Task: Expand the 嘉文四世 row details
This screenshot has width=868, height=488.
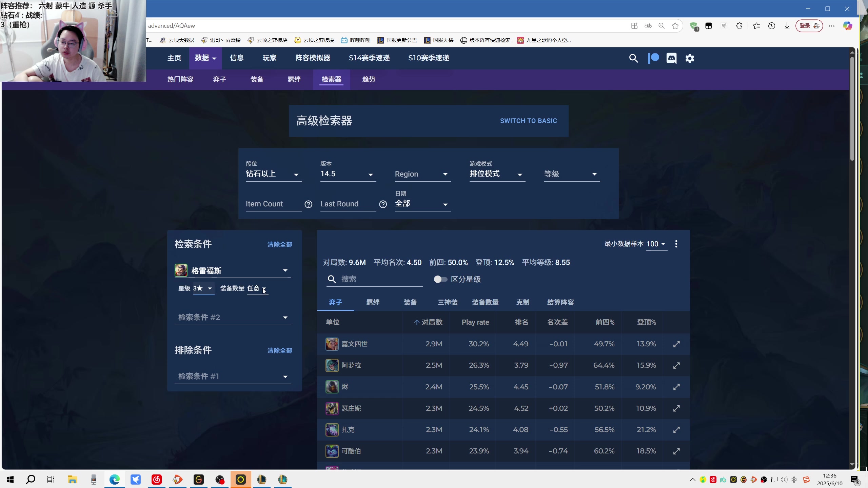Action: [676, 344]
